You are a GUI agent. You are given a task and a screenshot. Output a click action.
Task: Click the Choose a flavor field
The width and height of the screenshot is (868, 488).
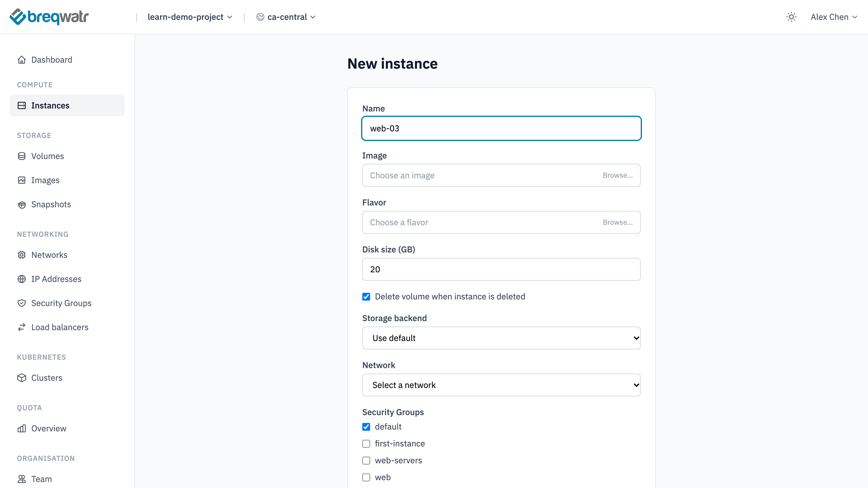pos(502,222)
